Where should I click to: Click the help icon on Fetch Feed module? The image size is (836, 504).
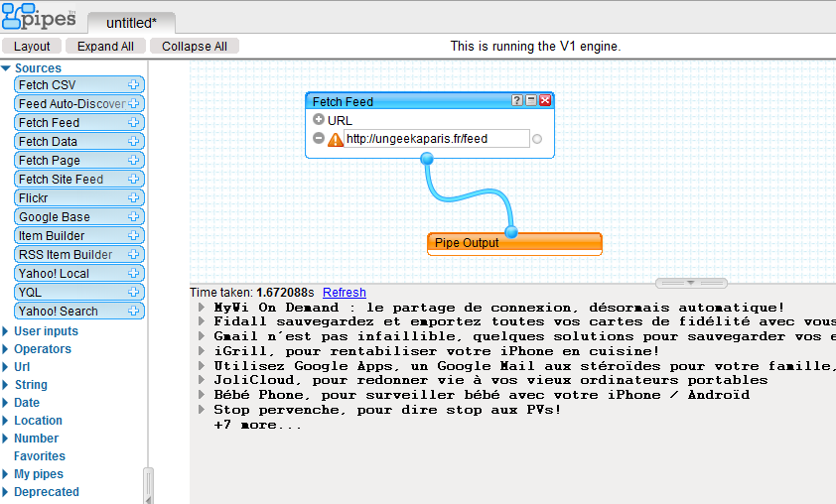tap(517, 101)
